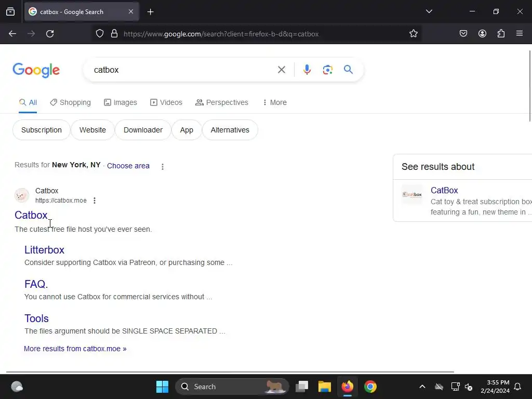Apply the Downloader filter chip
This screenshot has width=532, height=399.
point(143,130)
